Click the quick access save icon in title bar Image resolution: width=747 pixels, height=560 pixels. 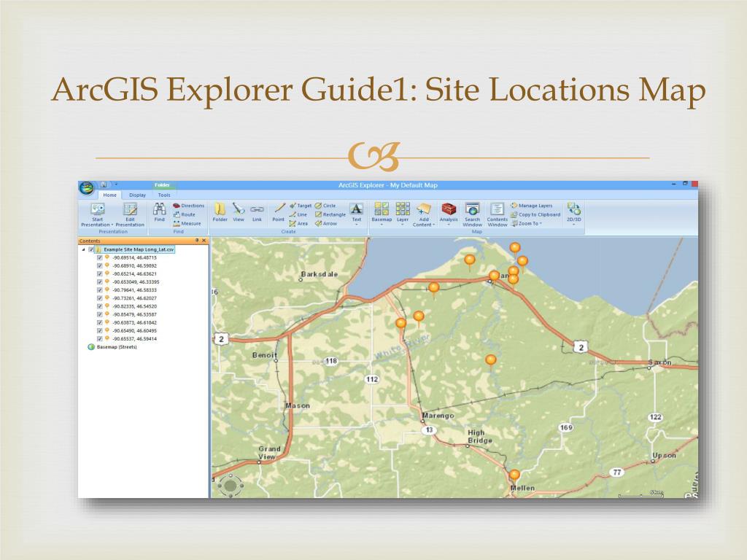103,184
